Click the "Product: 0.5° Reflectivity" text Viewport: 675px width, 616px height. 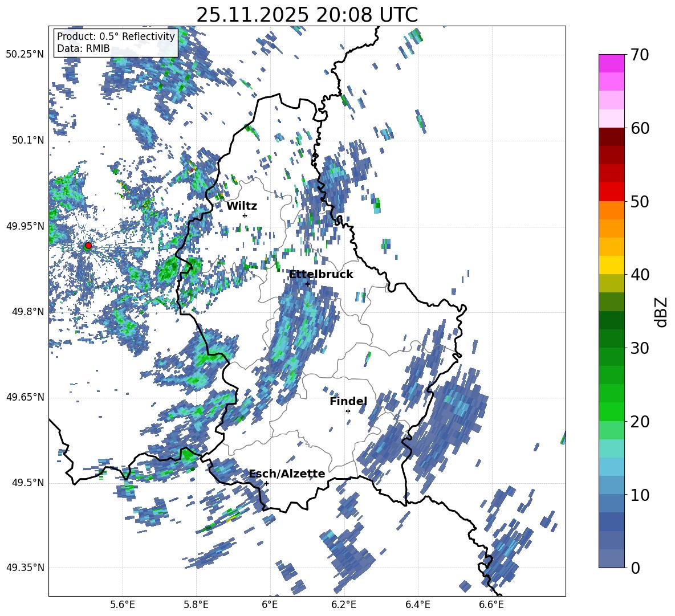click(116, 36)
